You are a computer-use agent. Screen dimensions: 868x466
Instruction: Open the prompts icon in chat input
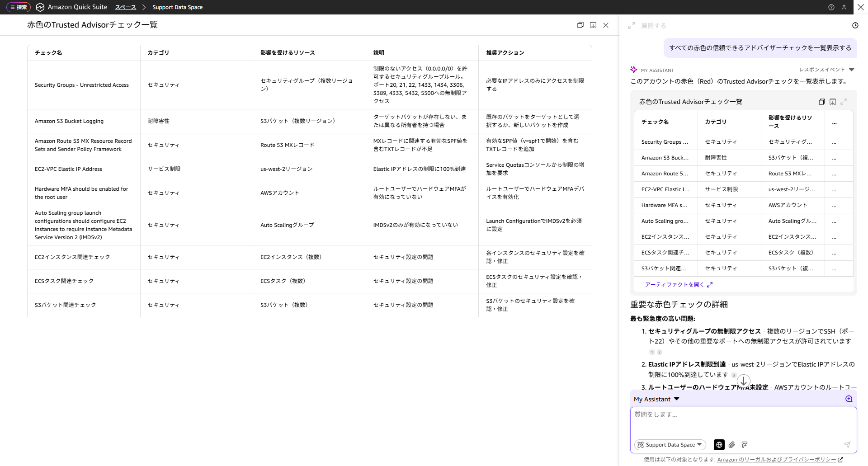745,445
